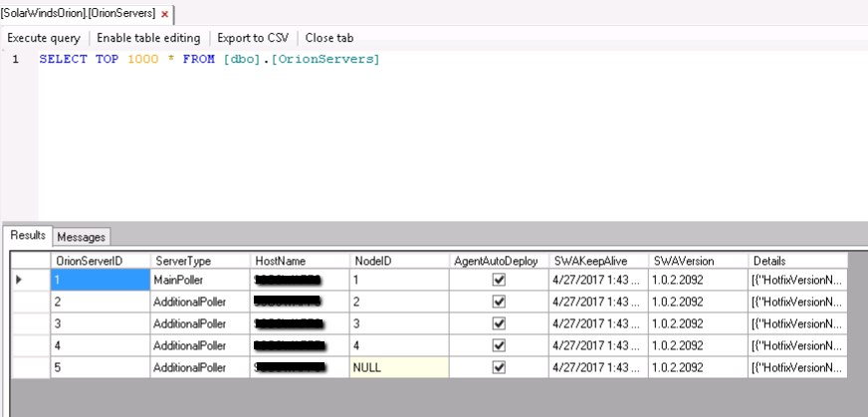Export results to CSV
This screenshot has width=868, height=417.
tap(253, 38)
